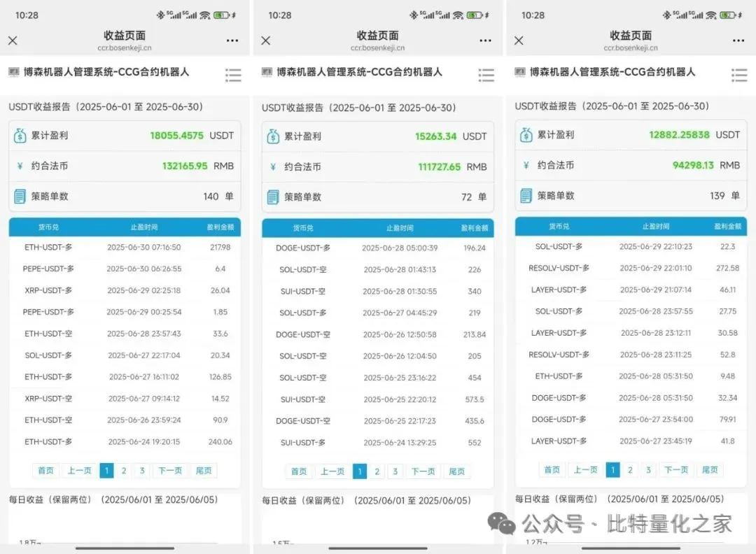Tap the document icon beside 139 单
The width and height of the screenshot is (756, 554).
[x=526, y=196]
